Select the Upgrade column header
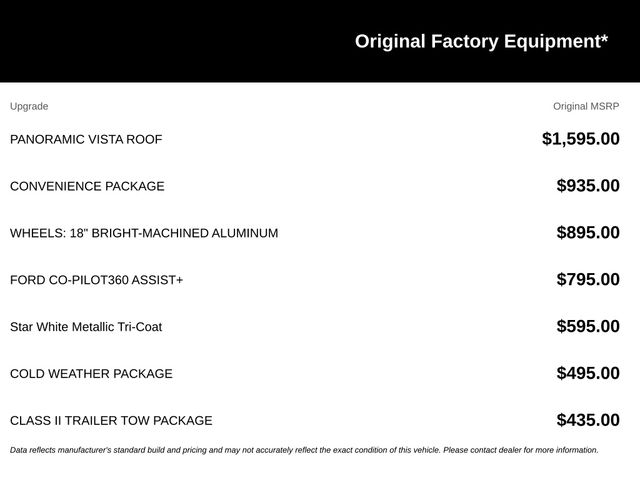 (x=29, y=106)
